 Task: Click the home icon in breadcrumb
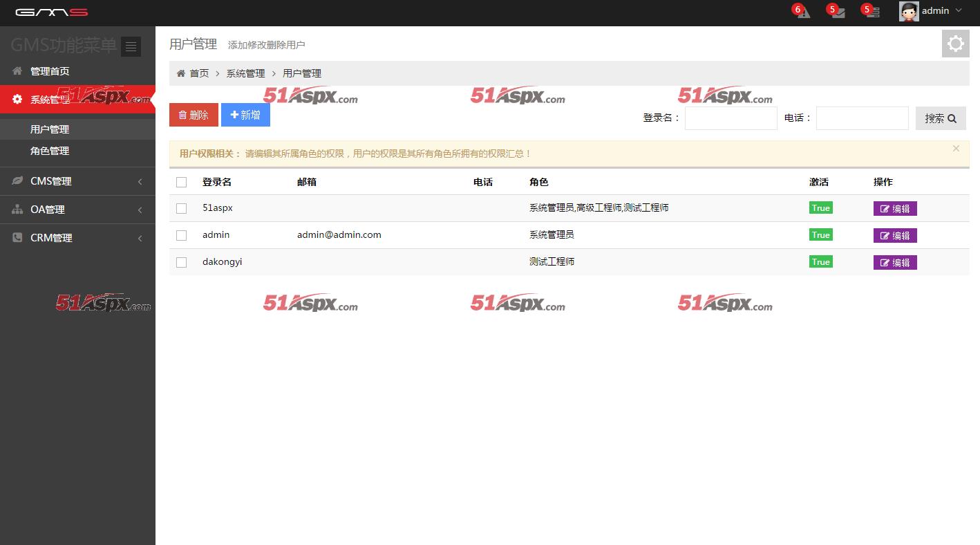181,73
